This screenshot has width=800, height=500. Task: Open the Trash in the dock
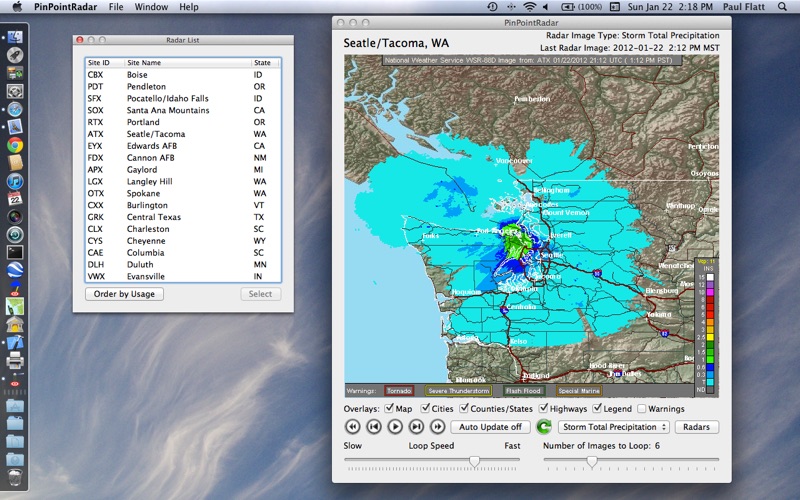[x=15, y=478]
